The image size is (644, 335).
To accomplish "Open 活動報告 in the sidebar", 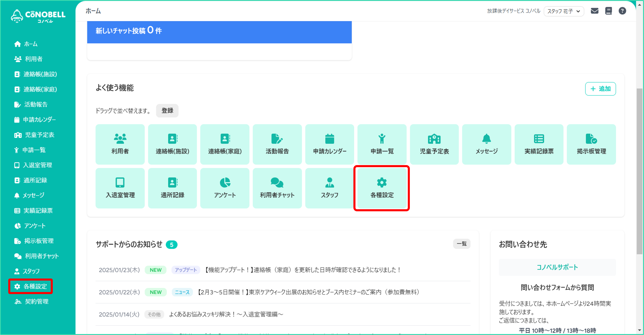I will (x=31, y=105).
